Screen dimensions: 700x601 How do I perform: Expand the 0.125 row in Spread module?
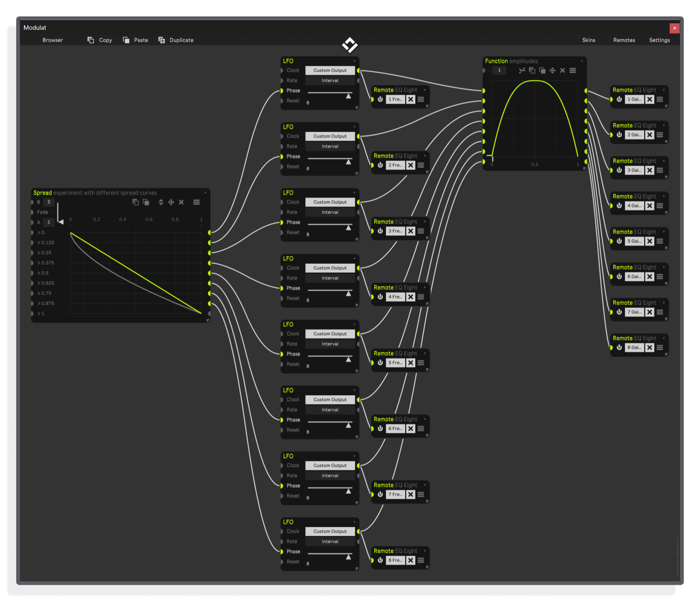tap(39, 243)
